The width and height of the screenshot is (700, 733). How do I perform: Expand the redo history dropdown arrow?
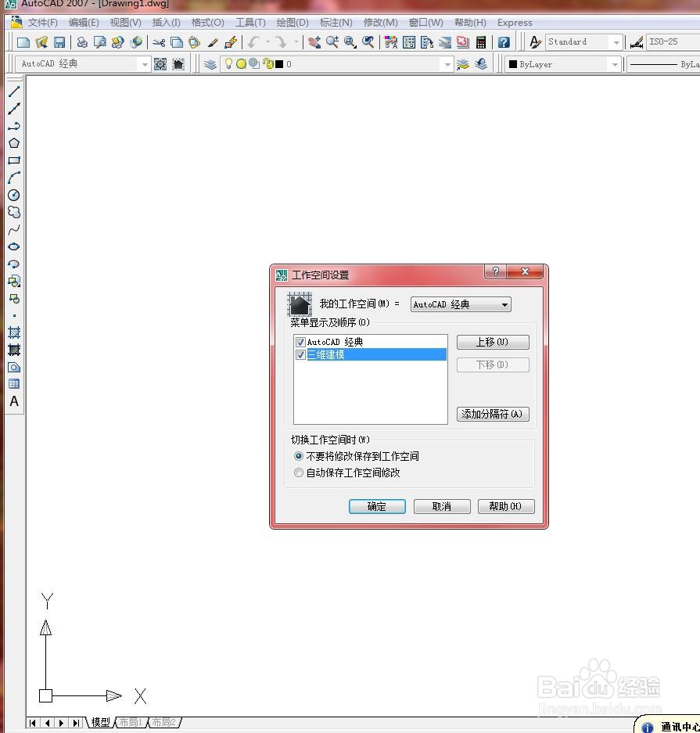coord(296,42)
